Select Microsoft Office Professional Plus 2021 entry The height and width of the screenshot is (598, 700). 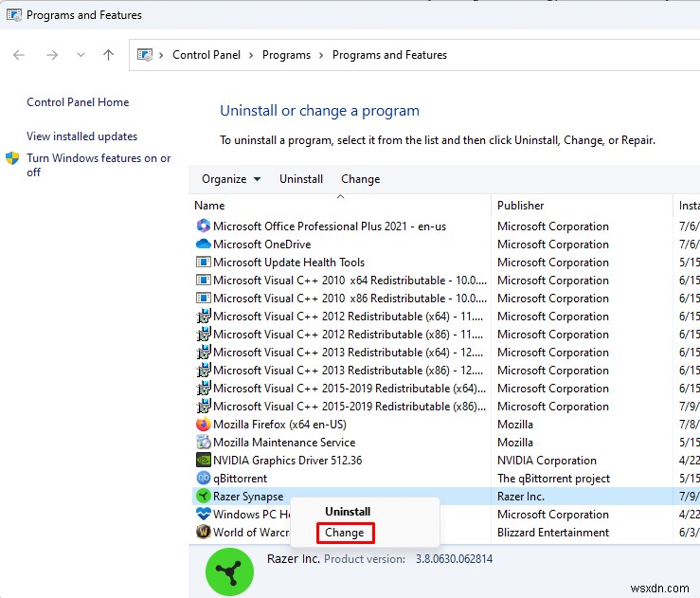click(330, 227)
